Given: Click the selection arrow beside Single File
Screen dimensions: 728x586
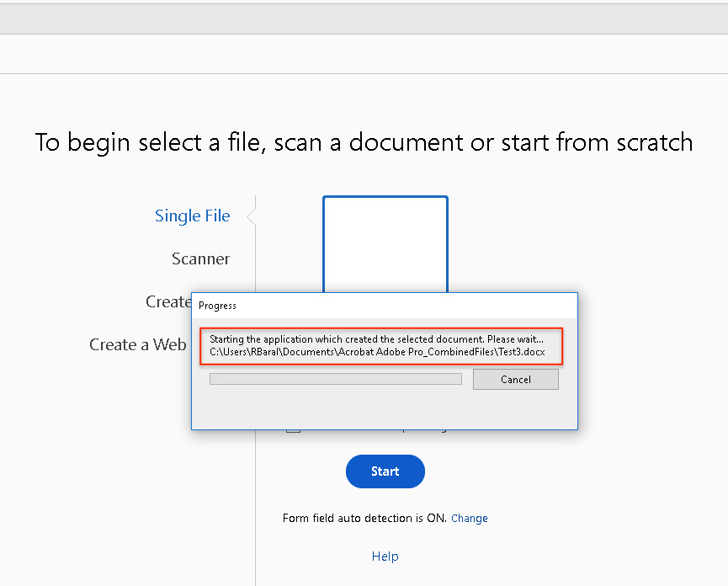Looking at the screenshot, I should click(x=251, y=217).
